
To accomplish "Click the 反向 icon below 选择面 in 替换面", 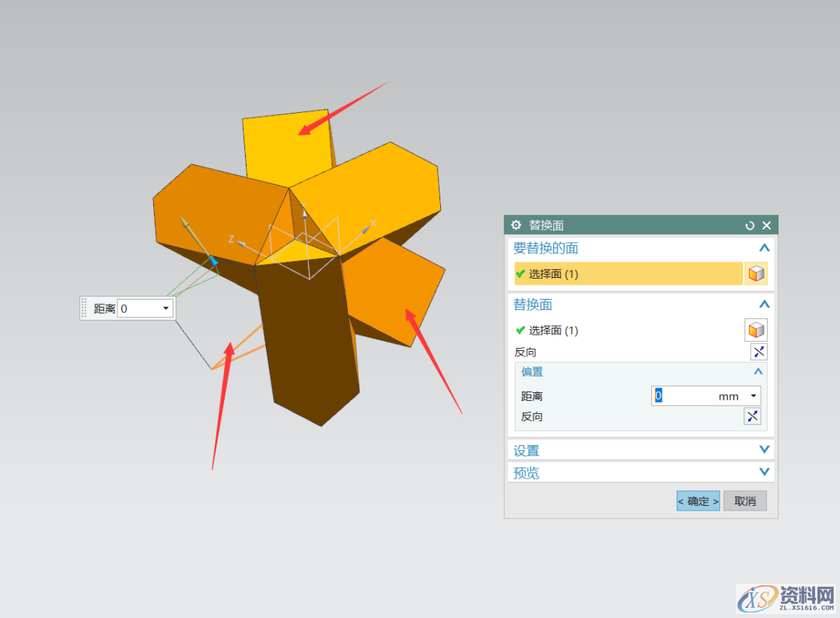I will (758, 352).
